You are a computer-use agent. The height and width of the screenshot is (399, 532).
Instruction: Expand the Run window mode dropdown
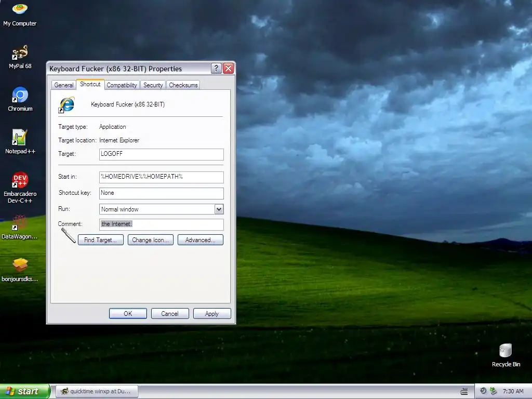coord(219,209)
